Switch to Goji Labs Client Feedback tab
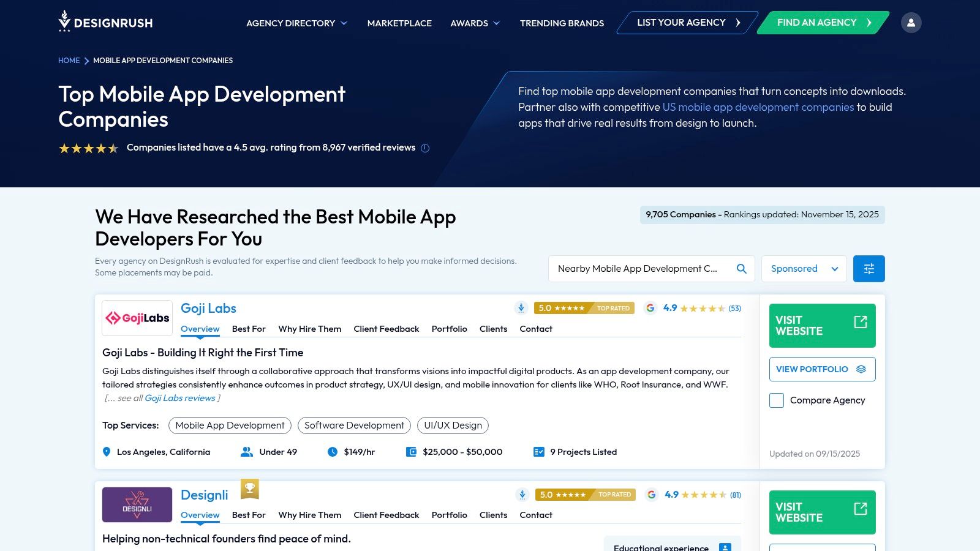The image size is (980, 551). (x=386, y=329)
